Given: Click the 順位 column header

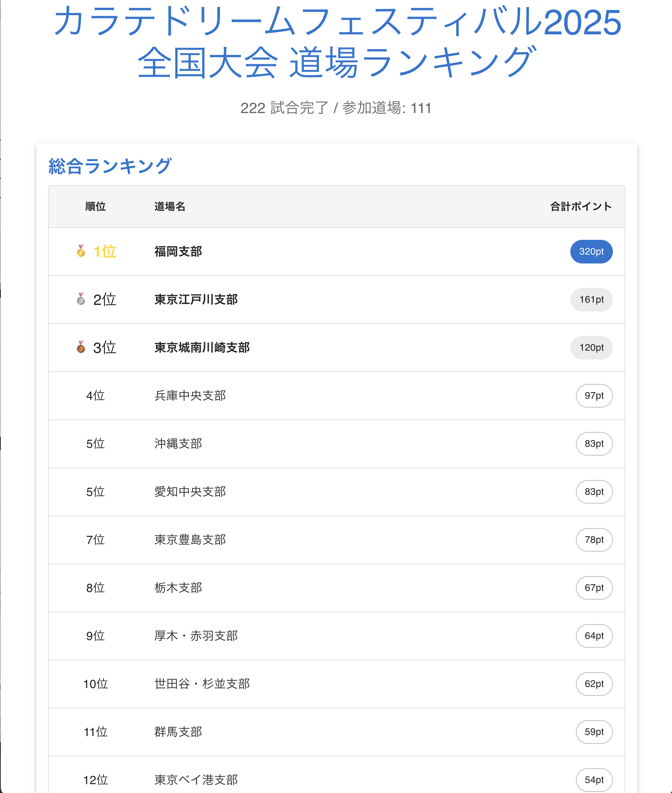Looking at the screenshot, I should (x=96, y=207).
